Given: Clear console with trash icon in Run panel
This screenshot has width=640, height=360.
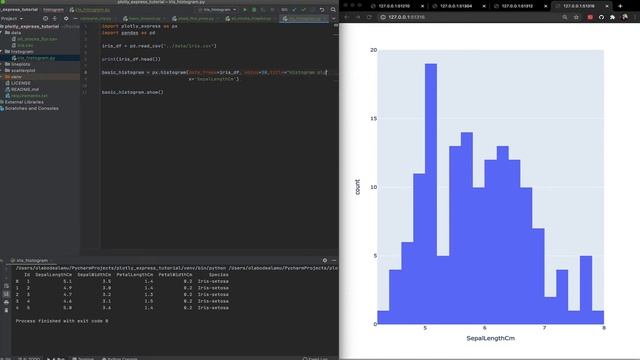Looking at the screenshot, I should [6, 310].
